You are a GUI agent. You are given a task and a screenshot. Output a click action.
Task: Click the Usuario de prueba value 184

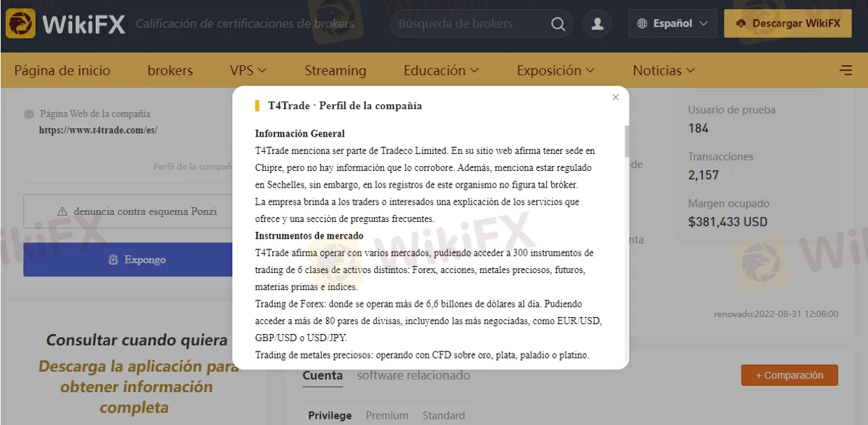point(698,128)
